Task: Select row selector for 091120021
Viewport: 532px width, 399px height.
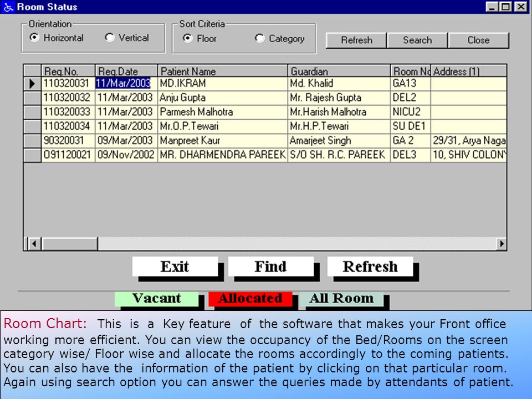Action: 32,155
